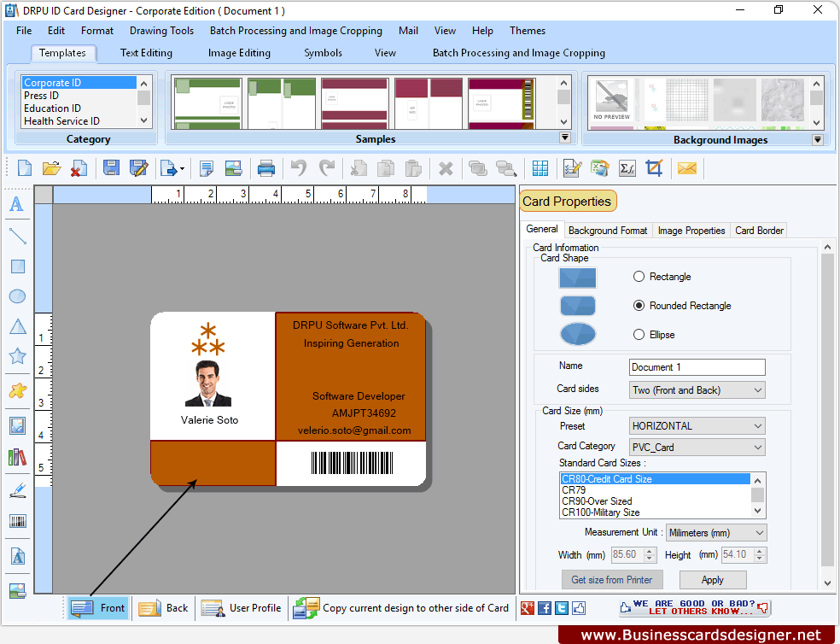Select the Rounded Rectangle radio button

pyautogui.click(x=639, y=306)
